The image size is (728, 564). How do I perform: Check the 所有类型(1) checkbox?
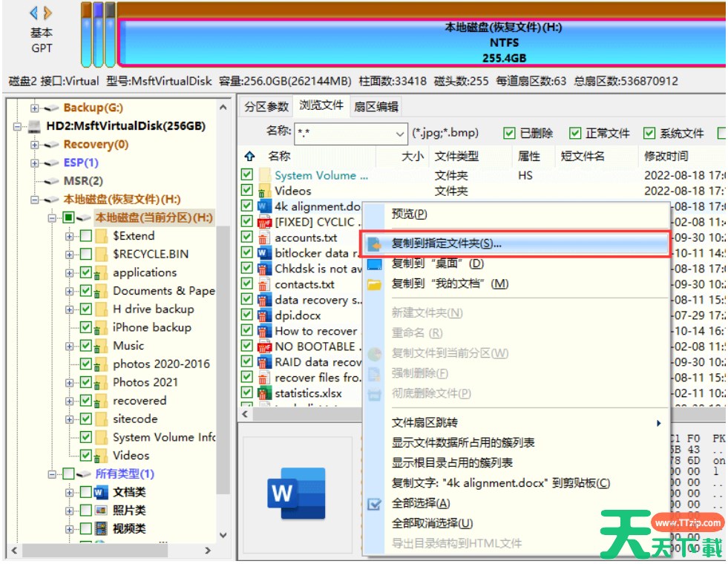pyautogui.click(x=69, y=474)
